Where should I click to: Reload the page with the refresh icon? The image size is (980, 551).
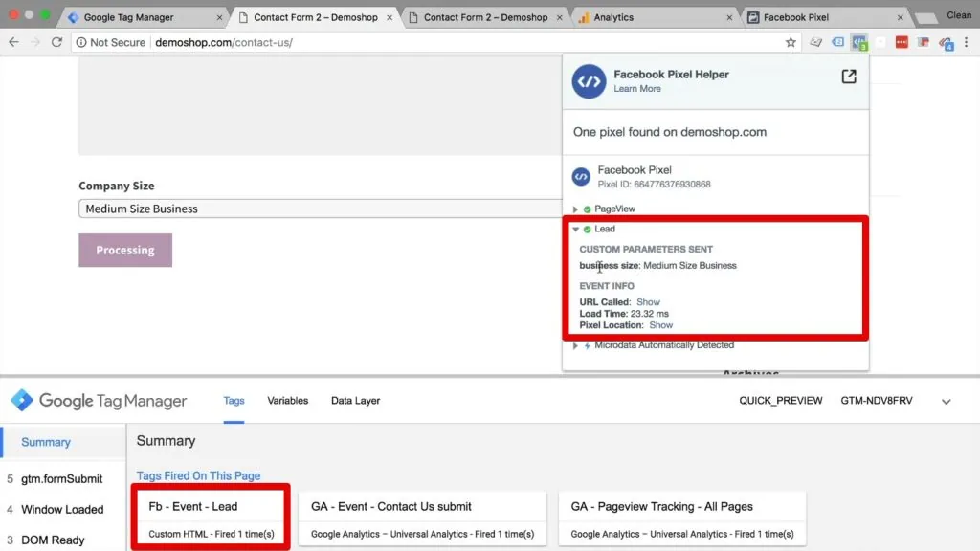(59, 42)
